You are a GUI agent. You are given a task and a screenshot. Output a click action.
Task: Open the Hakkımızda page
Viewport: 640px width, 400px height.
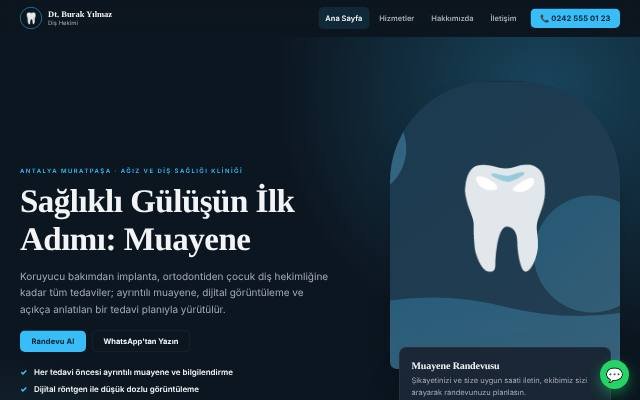click(x=452, y=18)
